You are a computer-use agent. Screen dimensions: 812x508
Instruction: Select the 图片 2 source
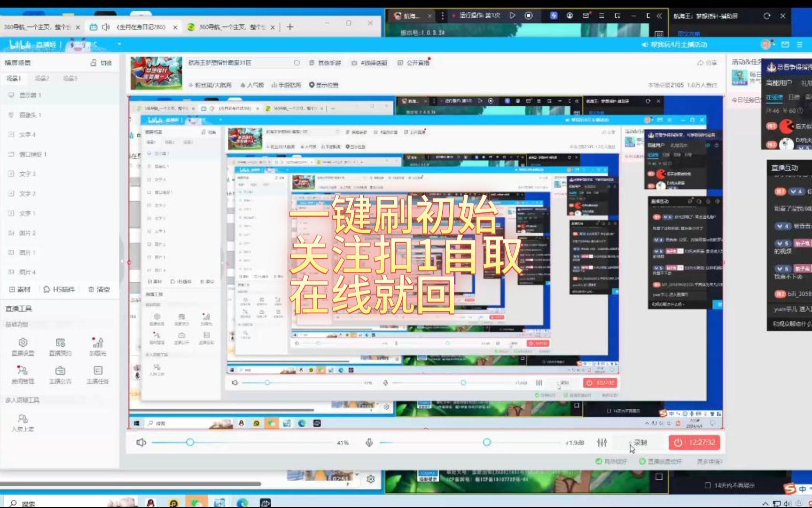point(59,233)
